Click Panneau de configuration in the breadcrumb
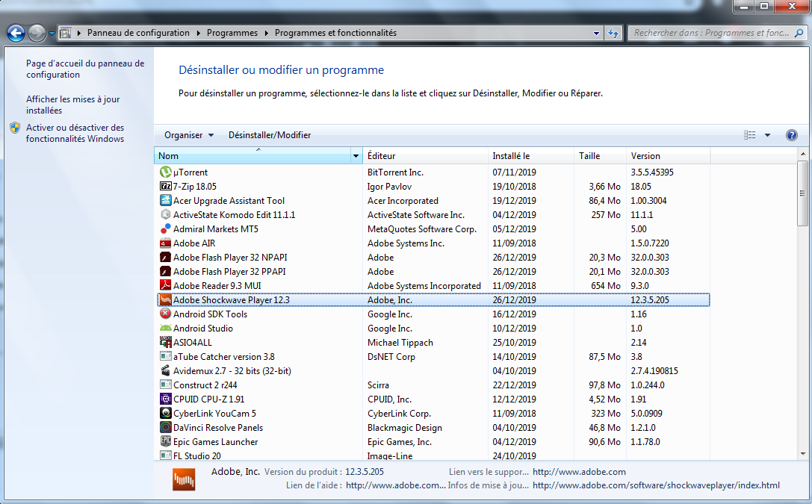 click(x=138, y=33)
